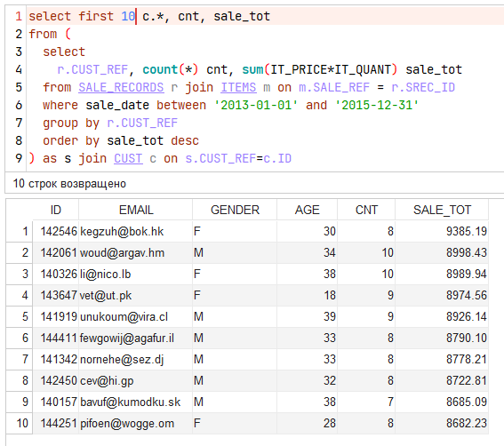The height and width of the screenshot is (446, 504).
Task: Select the CNT column header
Action: (366, 210)
